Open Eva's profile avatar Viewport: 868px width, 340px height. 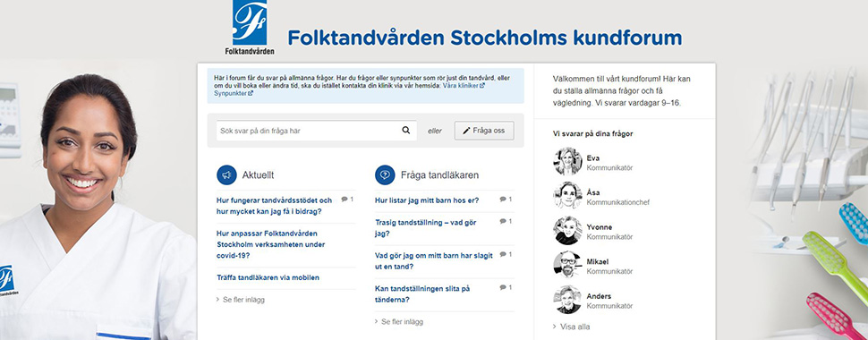point(567,162)
